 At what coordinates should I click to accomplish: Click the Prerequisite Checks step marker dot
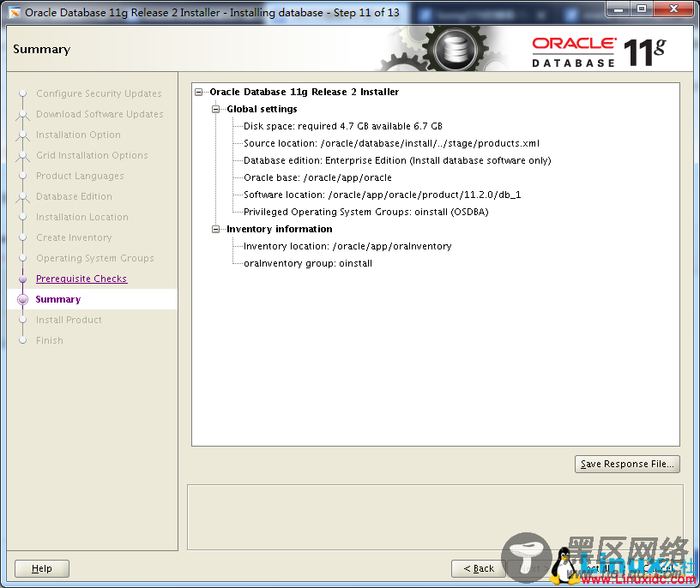pos(23,279)
